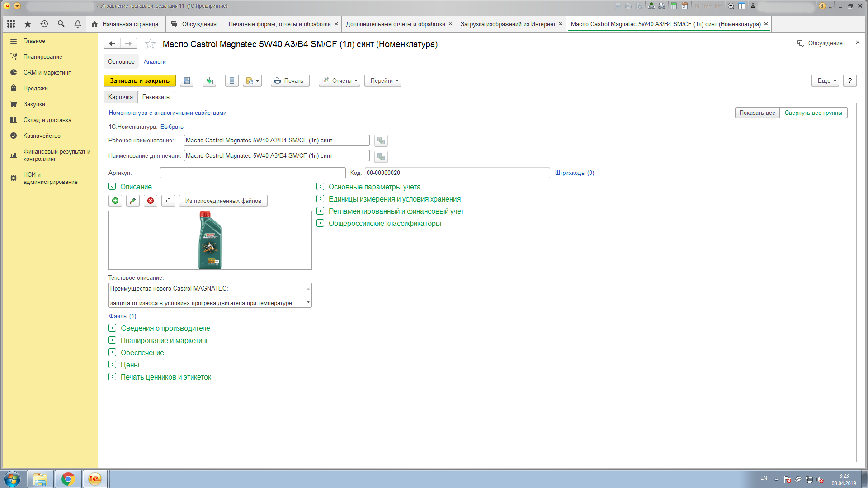Switch to Обсуждения tab
868x488 pixels.
(x=194, y=24)
